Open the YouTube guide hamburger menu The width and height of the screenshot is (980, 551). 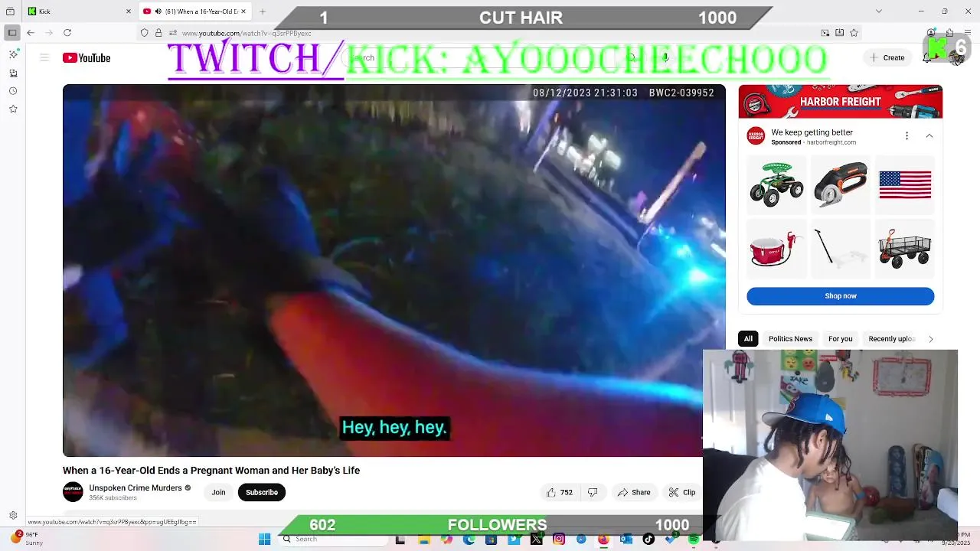[44, 57]
